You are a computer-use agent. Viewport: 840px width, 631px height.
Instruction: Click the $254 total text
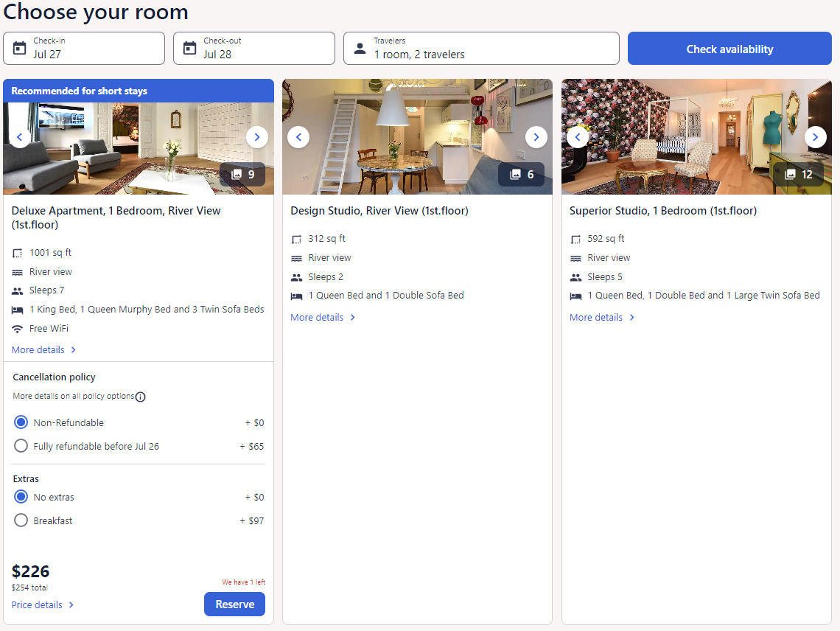(x=30, y=588)
